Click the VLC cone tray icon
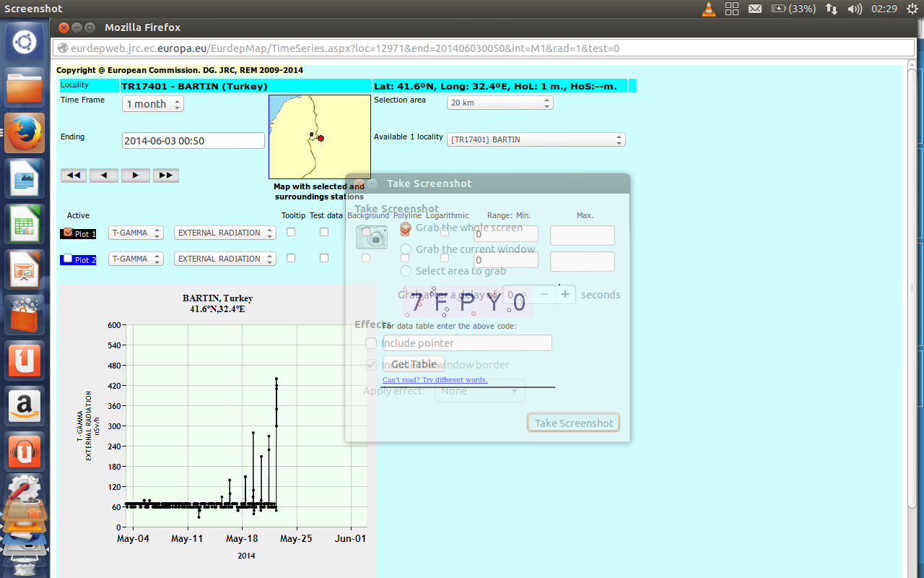The height and width of the screenshot is (578, 924). click(708, 9)
